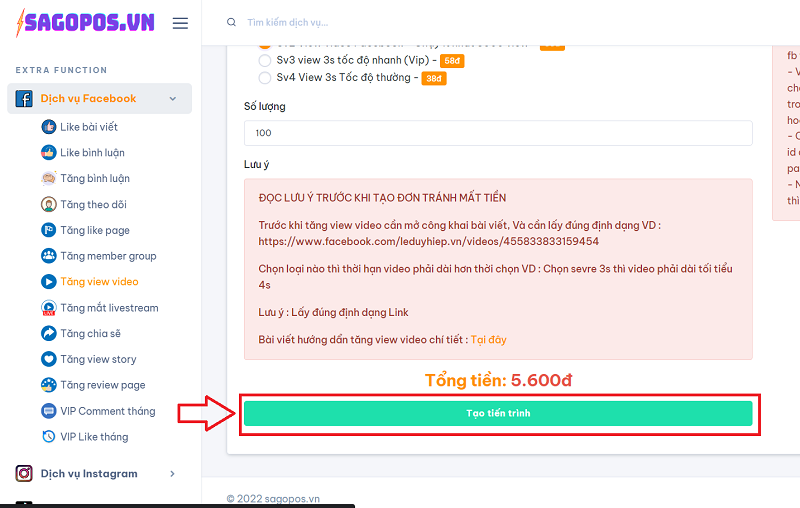This screenshot has width=800, height=508.
Task: Select Sv4 View 3s Tốc độ thường option
Action: tap(265, 78)
